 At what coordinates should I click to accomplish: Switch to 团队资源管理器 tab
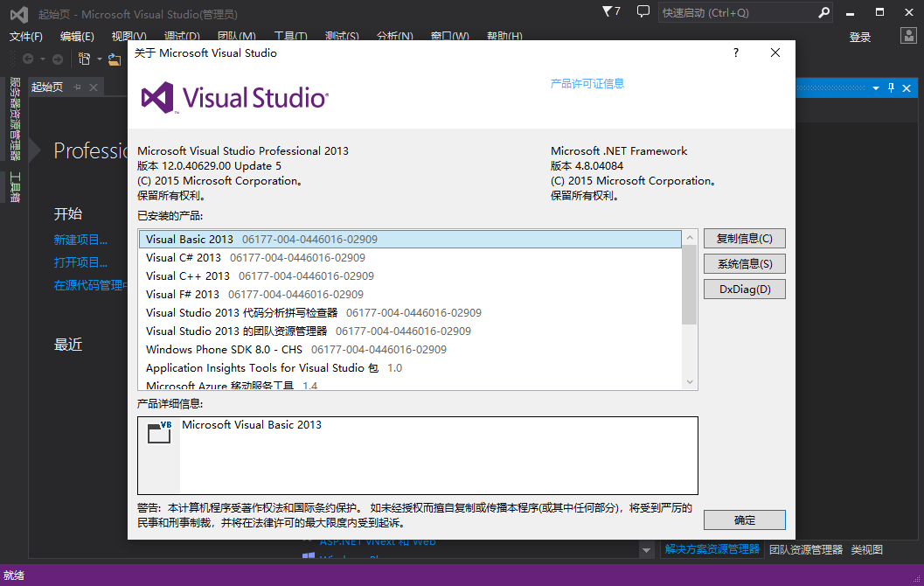click(806, 549)
